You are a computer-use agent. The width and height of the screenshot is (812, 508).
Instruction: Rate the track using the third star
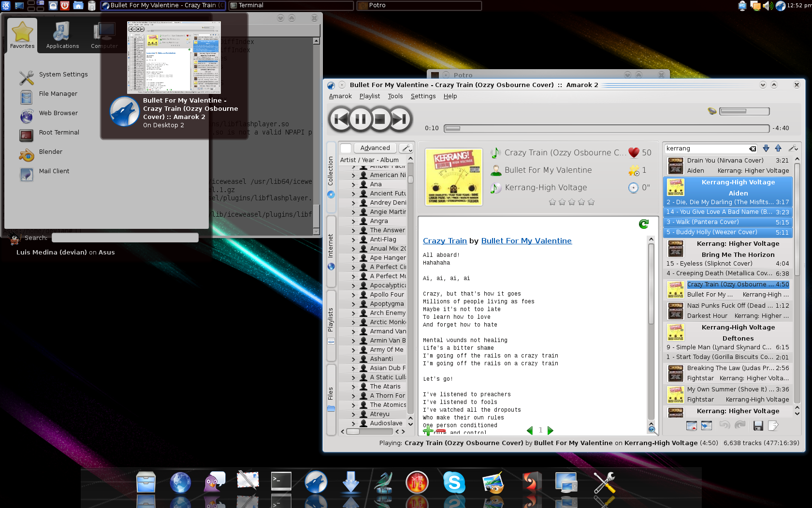[572, 202]
